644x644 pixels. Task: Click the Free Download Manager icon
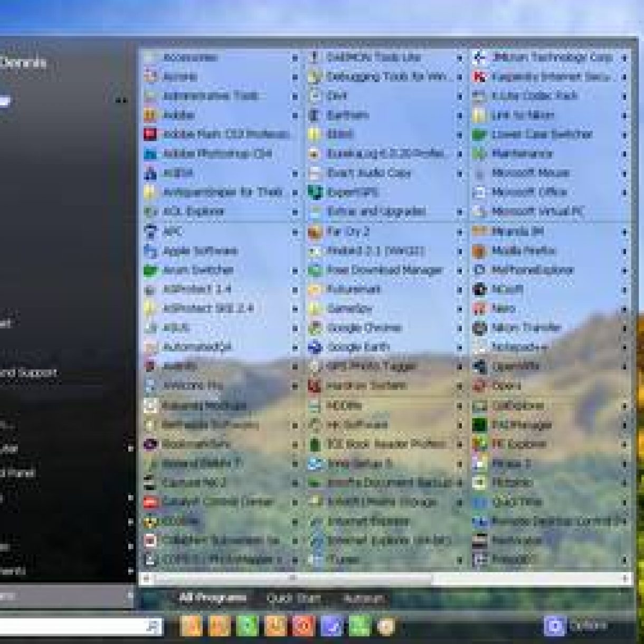[315, 270]
